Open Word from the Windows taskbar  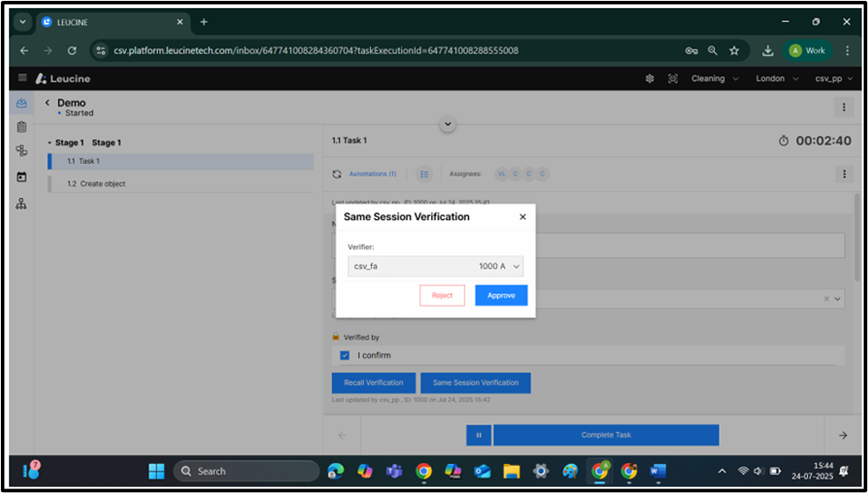point(658,470)
